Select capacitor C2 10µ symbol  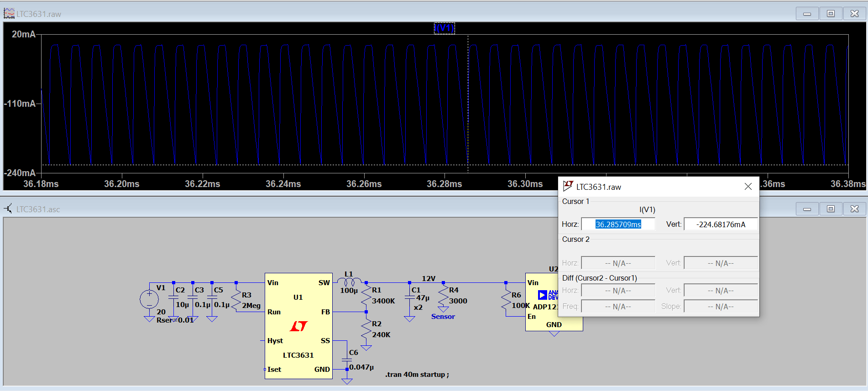click(173, 297)
